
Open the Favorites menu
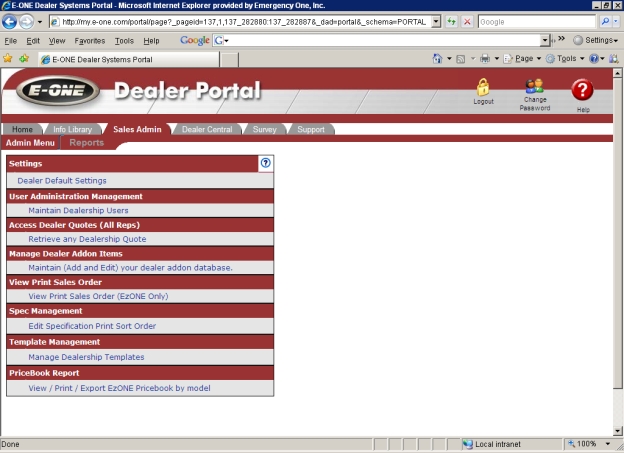(90, 41)
